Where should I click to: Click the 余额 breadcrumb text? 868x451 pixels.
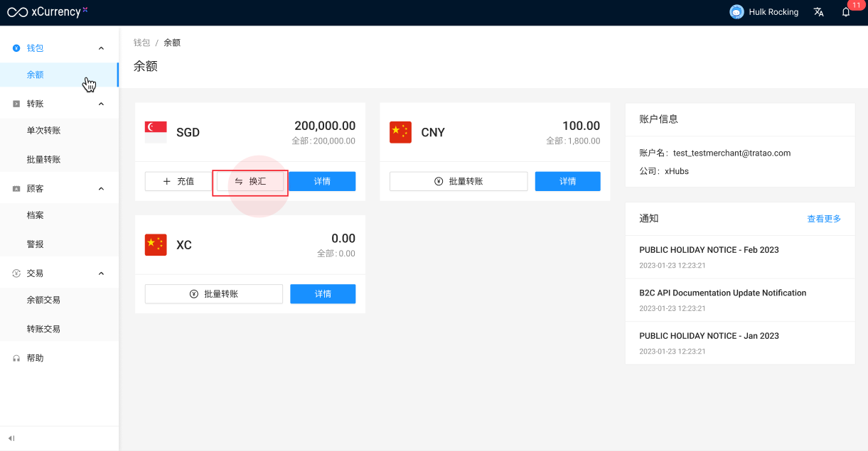pyautogui.click(x=172, y=43)
